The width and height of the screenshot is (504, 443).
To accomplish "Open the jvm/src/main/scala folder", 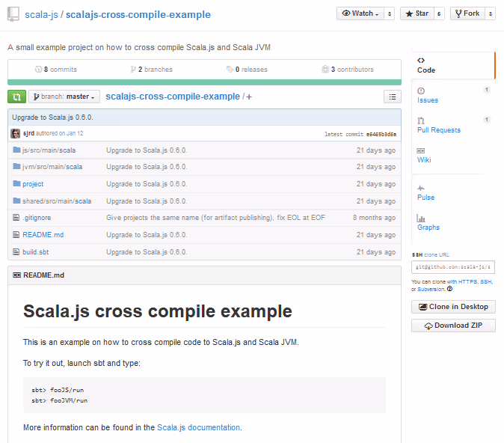I will [52, 167].
